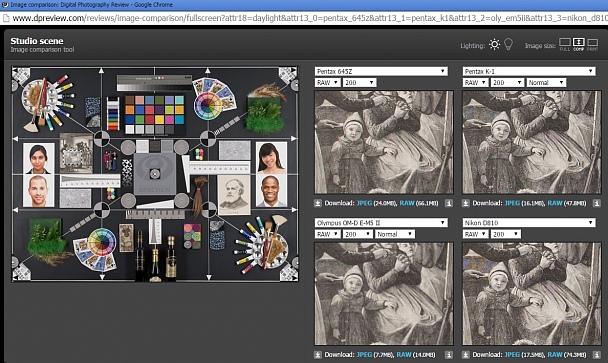
Task: Click color checker chart in studio scene
Action: point(155,115)
